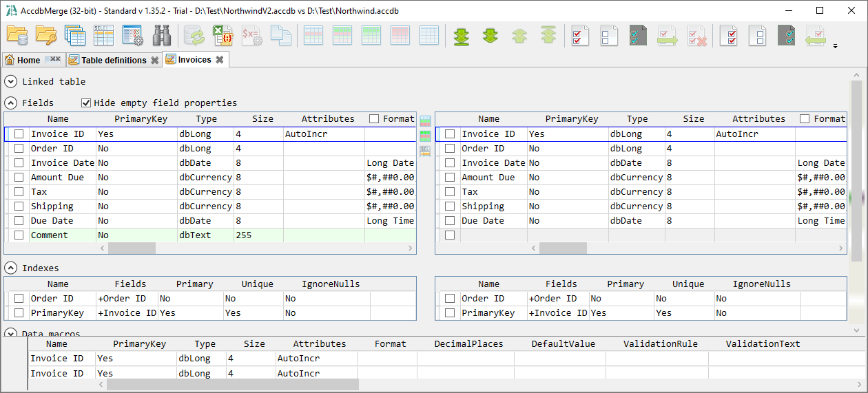Click the open folder with key icon
Screen dimensions: 868x393
[46, 35]
